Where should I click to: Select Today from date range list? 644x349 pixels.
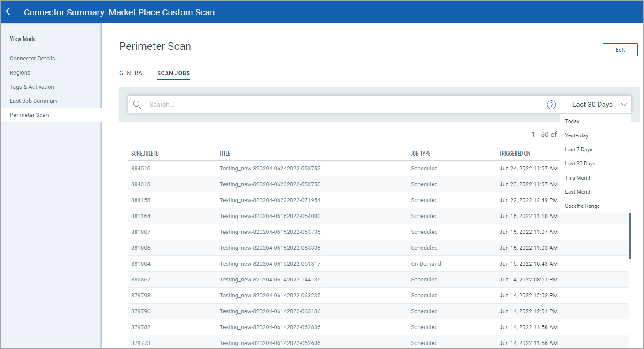coord(572,121)
